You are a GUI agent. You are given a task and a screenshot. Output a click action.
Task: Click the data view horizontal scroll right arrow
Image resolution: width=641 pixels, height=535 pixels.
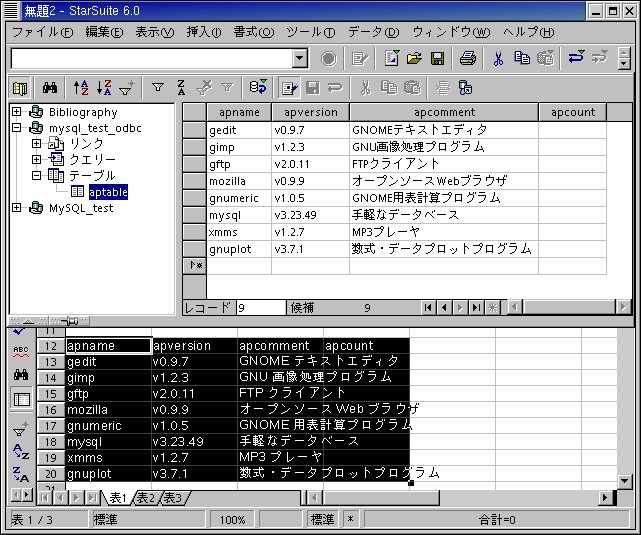click(x=623, y=307)
